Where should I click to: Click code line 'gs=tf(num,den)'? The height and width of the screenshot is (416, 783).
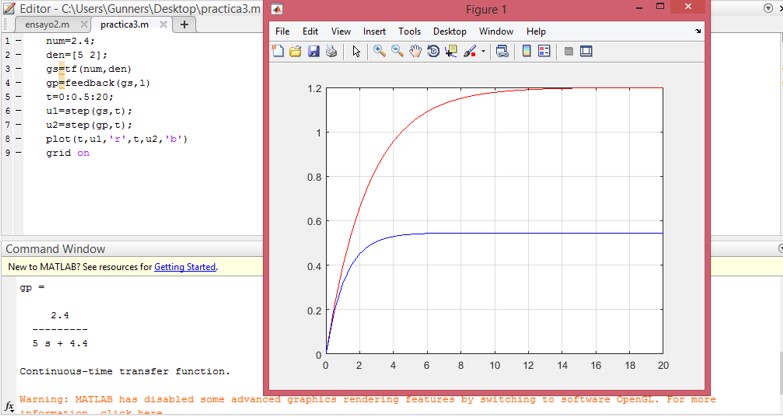[x=88, y=69]
